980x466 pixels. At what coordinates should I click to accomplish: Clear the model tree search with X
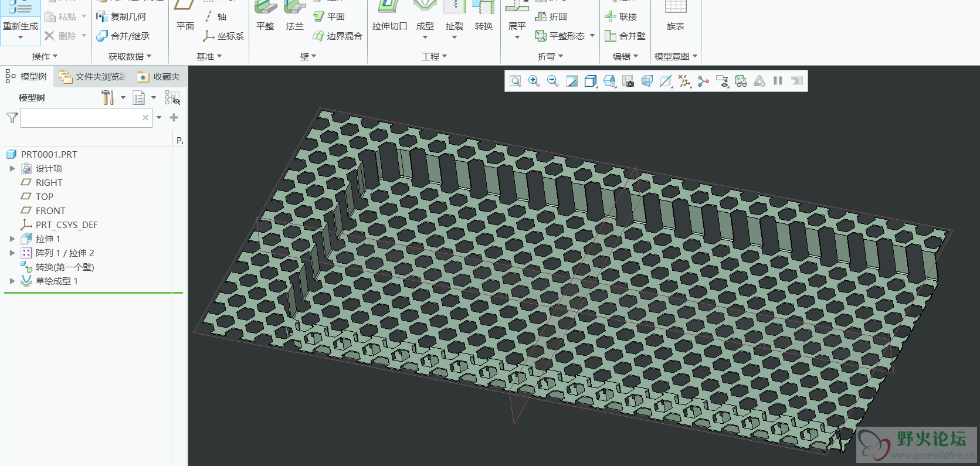pos(145,118)
